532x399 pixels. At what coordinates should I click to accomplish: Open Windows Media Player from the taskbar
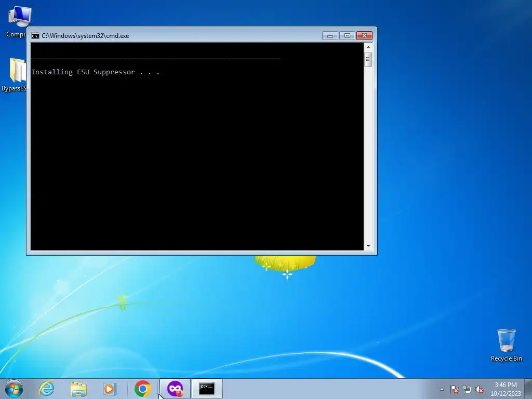click(x=110, y=389)
